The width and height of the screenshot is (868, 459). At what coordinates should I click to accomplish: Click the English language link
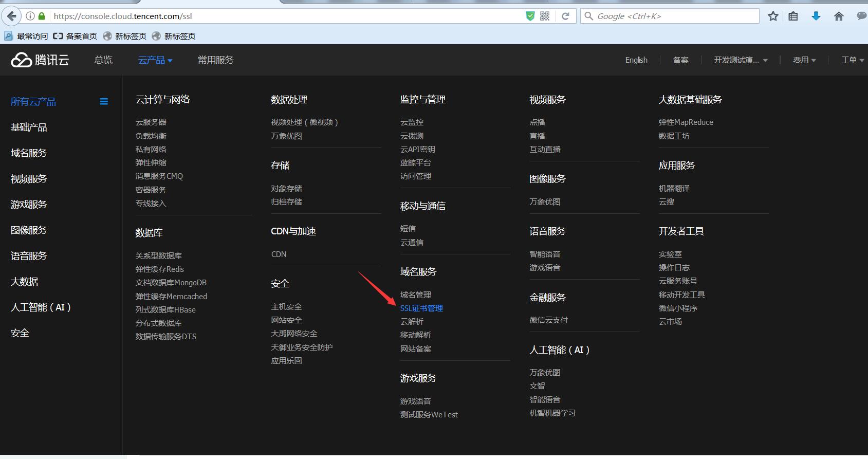pyautogui.click(x=636, y=60)
